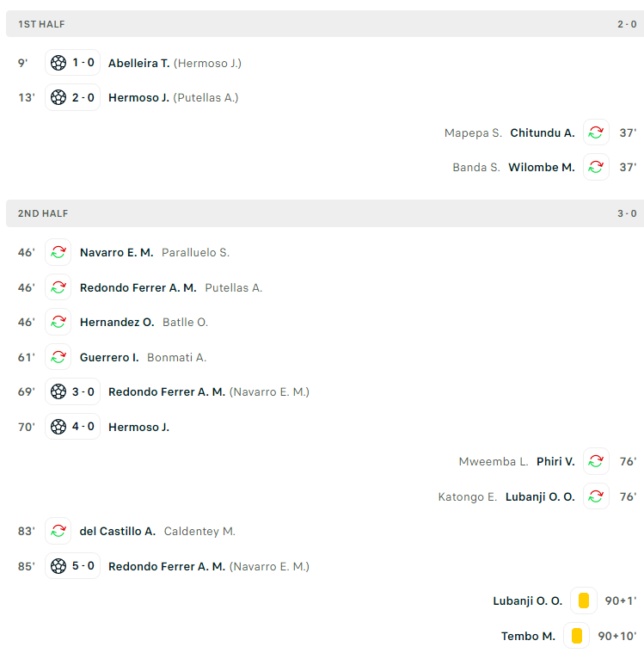Select player Navarro E. M. substituted at 46'
Image resolution: width=644 pixels, height=653 pixels.
point(117,252)
